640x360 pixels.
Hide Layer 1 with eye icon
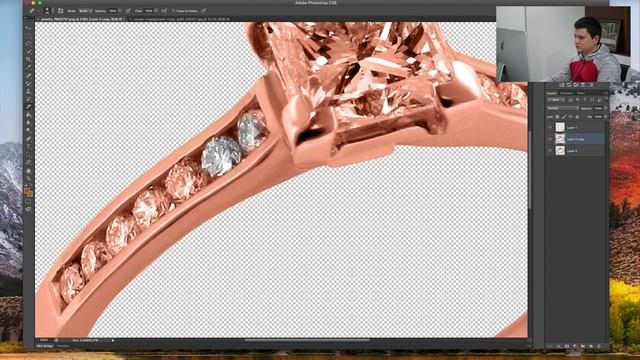(x=550, y=127)
